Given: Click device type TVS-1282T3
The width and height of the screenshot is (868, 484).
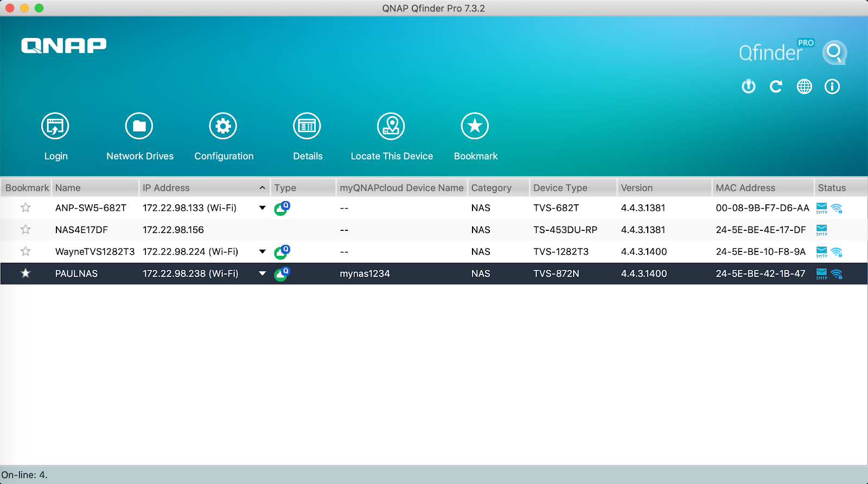Looking at the screenshot, I should point(561,251).
